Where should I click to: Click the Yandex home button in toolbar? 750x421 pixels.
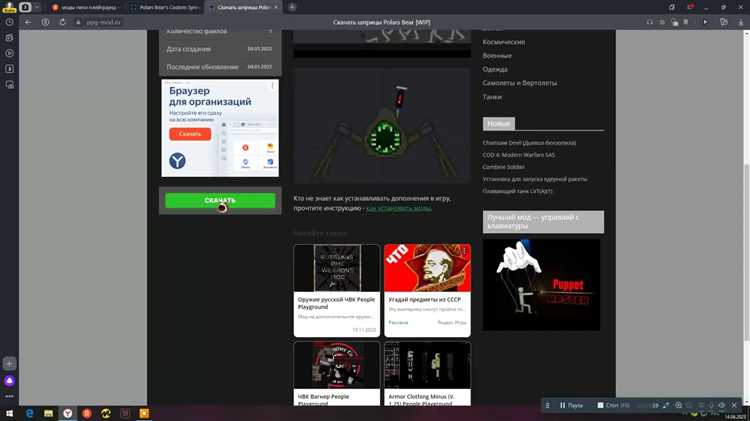(x=45, y=22)
